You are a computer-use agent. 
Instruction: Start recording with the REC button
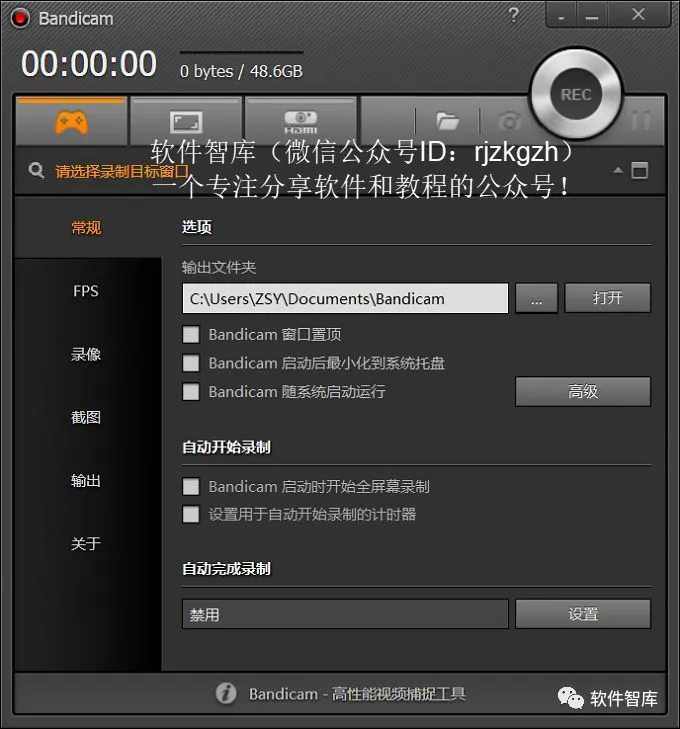(576, 95)
